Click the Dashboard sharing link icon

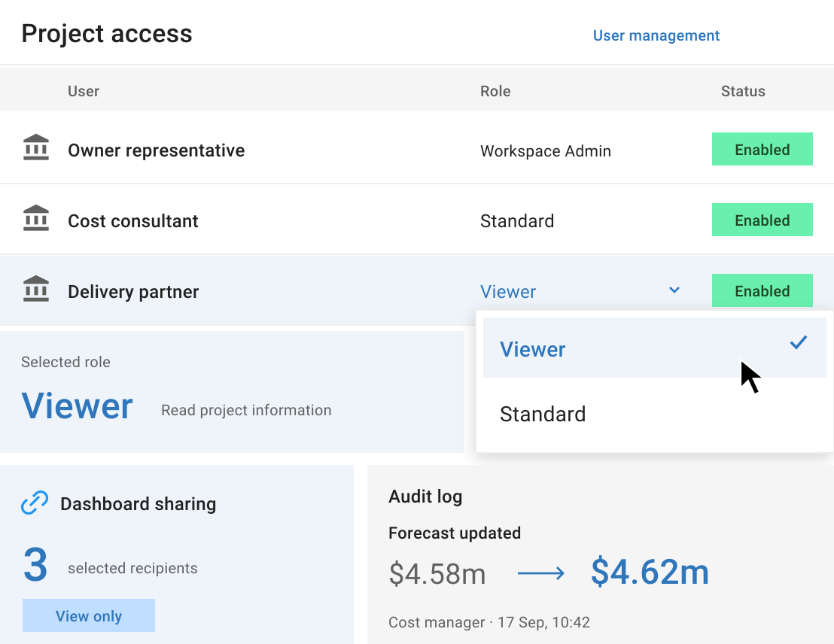click(x=35, y=503)
